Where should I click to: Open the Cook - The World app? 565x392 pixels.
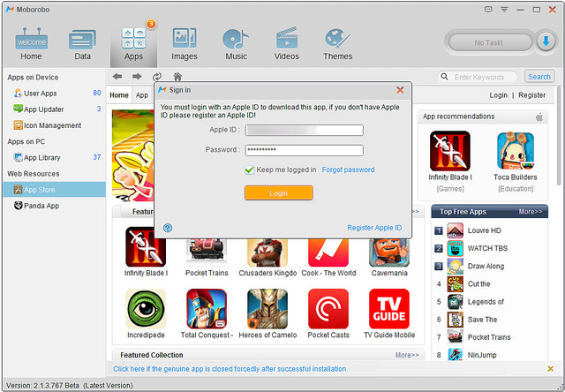(328, 252)
